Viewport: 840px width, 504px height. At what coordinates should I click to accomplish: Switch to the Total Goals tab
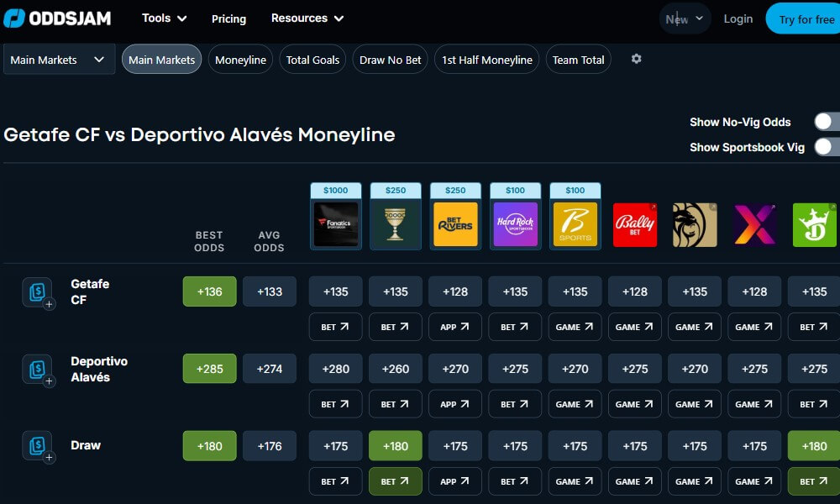pyautogui.click(x=312, y=60)
